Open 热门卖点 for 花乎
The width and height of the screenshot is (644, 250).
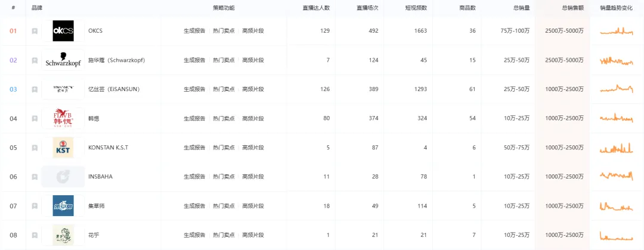[x=224, y=235]
